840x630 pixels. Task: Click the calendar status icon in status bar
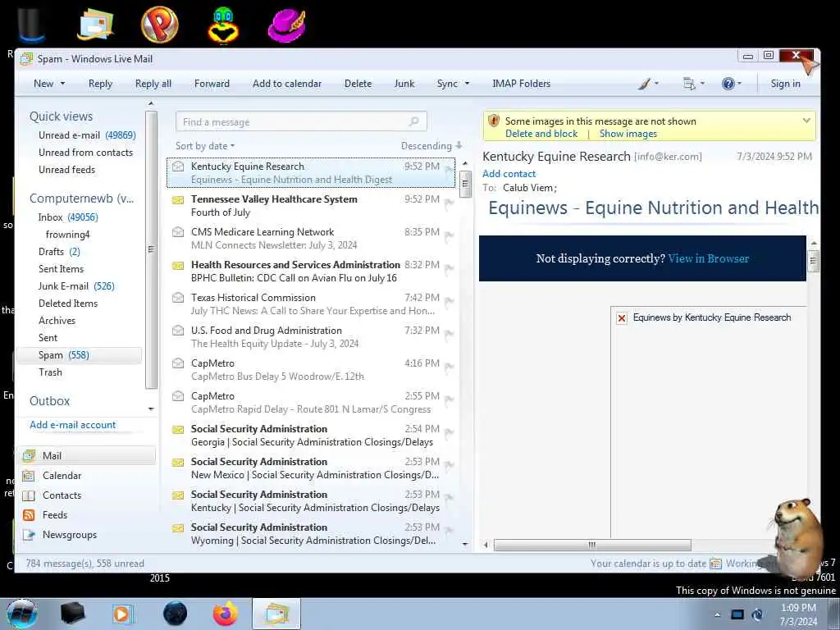(x=715, y=564)
